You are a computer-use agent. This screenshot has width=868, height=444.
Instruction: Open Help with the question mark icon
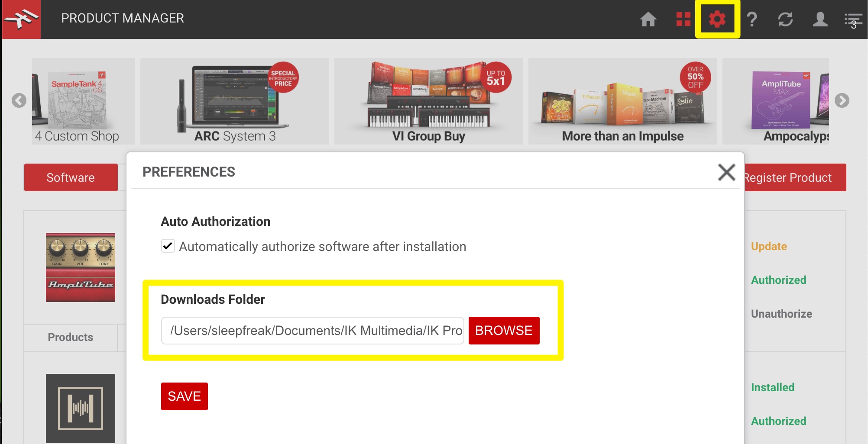(x=752, y=19)
